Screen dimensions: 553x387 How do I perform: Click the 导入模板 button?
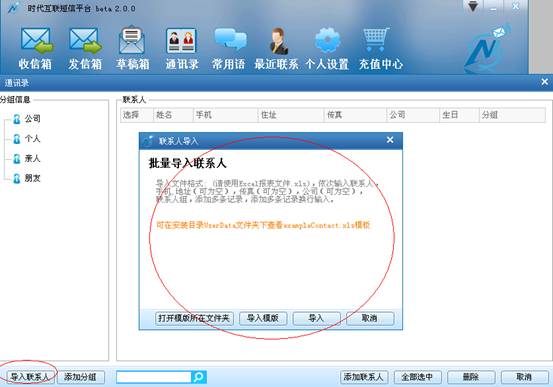coord(263,318)
